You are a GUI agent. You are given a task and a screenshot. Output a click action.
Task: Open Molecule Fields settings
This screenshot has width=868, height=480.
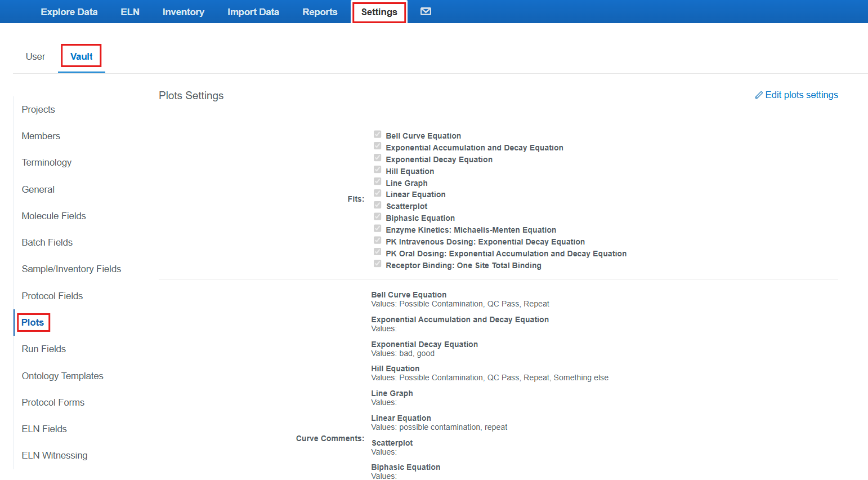pos(54,216)
